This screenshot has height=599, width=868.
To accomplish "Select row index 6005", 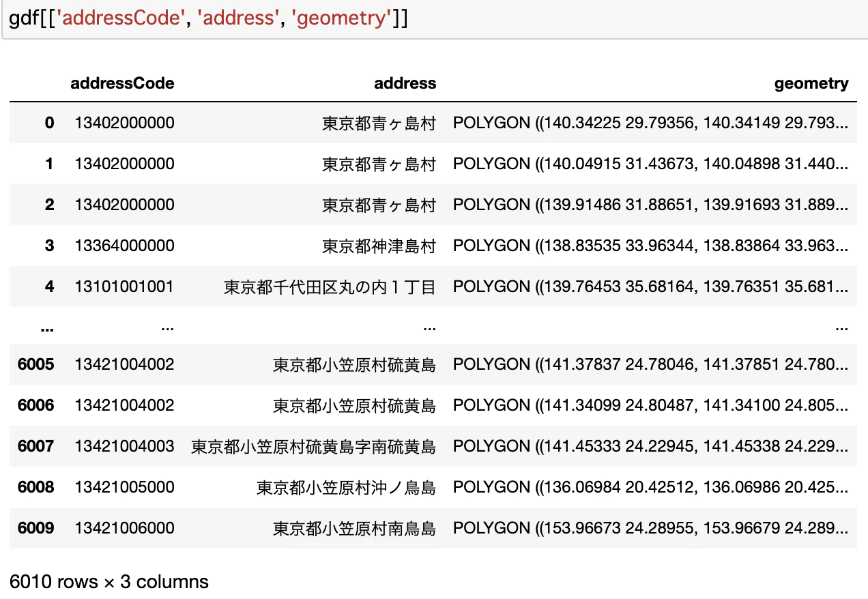I will (36, 364).
